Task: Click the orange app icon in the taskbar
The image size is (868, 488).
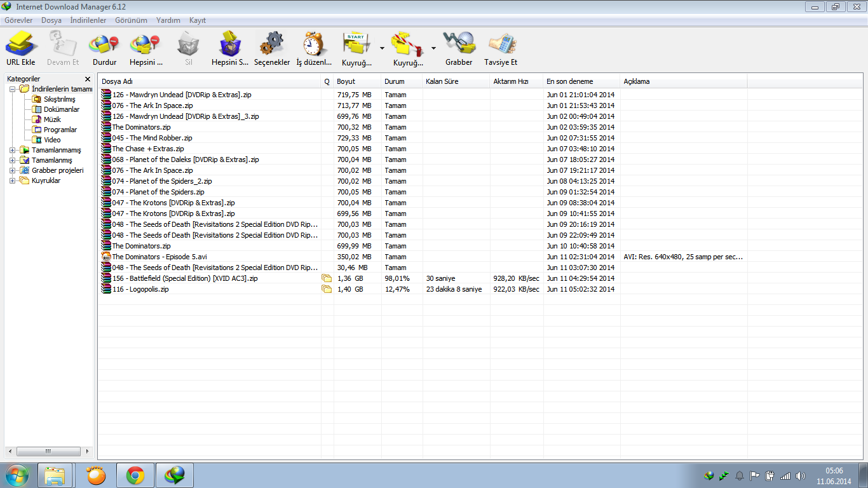Action: pos(95,475)
